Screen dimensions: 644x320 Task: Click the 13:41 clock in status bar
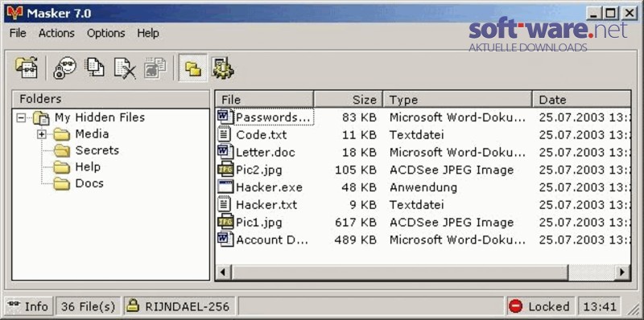pyautogui.click(x=599, y=306)
